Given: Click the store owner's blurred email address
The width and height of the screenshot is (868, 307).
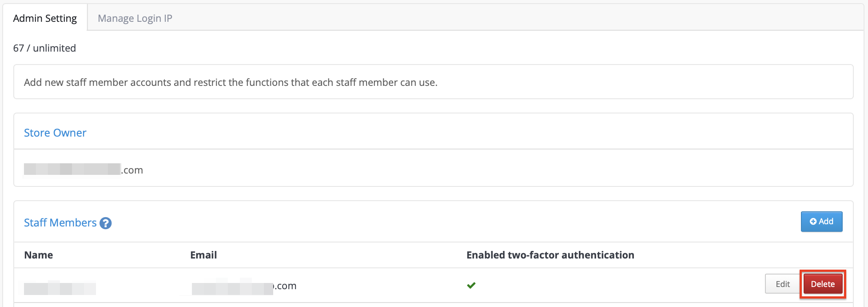Looking at the screenshot, I should coord(84,170).
